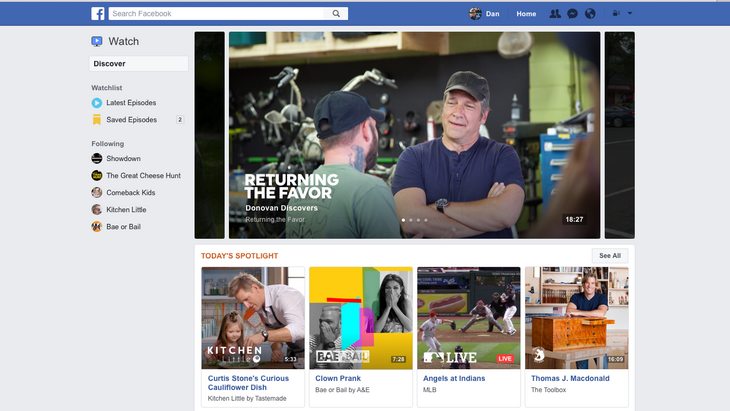Image resolution: width=730 pixels, height=411 pixels.
Task: Click the Facebook logo icon
Action: pos(98,14)
